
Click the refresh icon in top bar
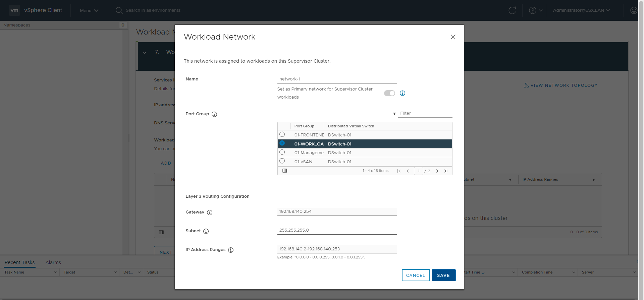coord(512,10)
